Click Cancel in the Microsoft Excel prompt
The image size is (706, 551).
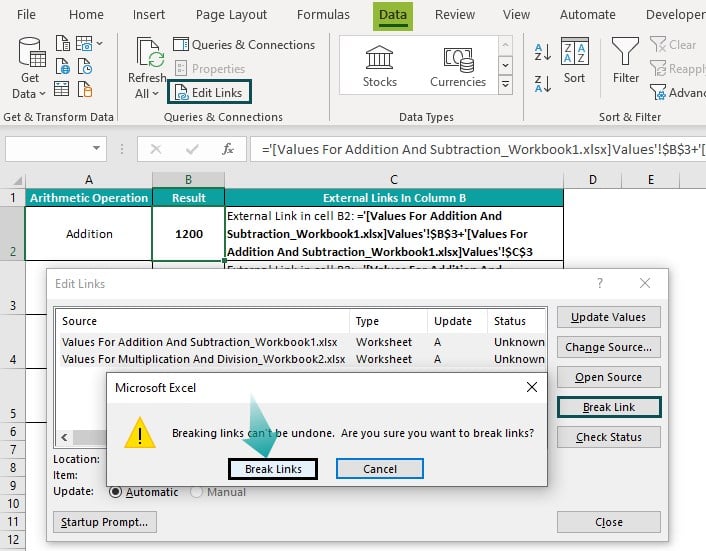coord(380,469)
